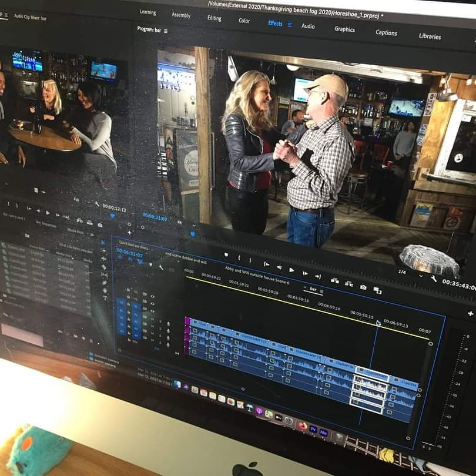
Task: Switch to the Color workspace
Action: [x=244, y=21]
